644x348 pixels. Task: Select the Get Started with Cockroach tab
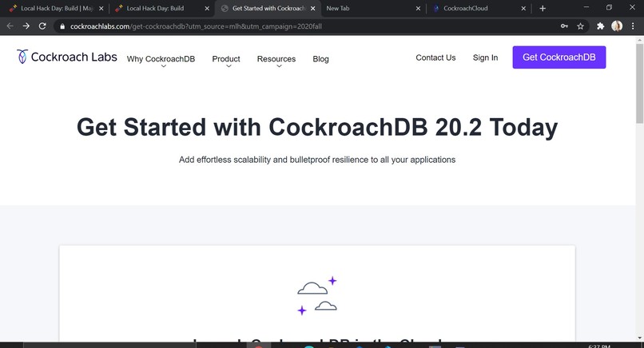click(268, 8)
